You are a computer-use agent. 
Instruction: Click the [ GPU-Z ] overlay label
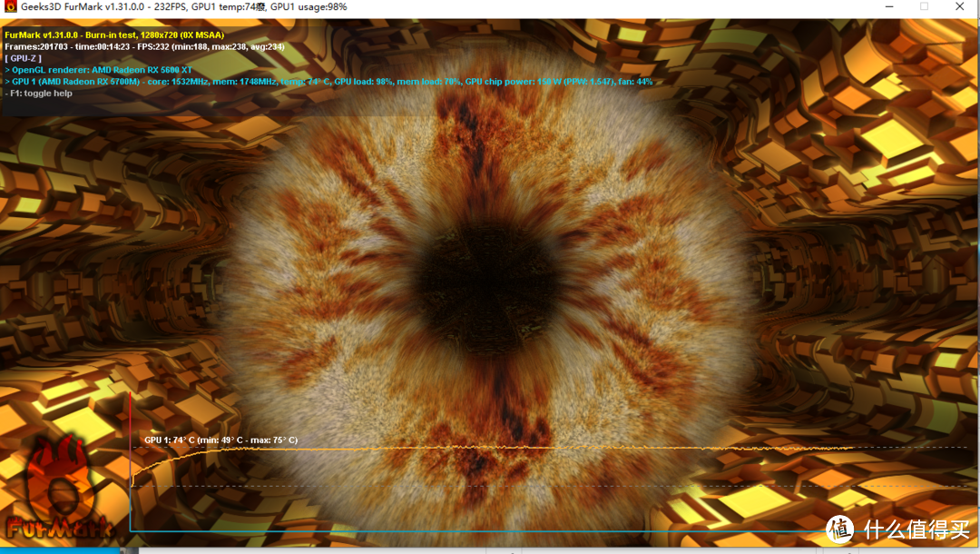(23, 58)
